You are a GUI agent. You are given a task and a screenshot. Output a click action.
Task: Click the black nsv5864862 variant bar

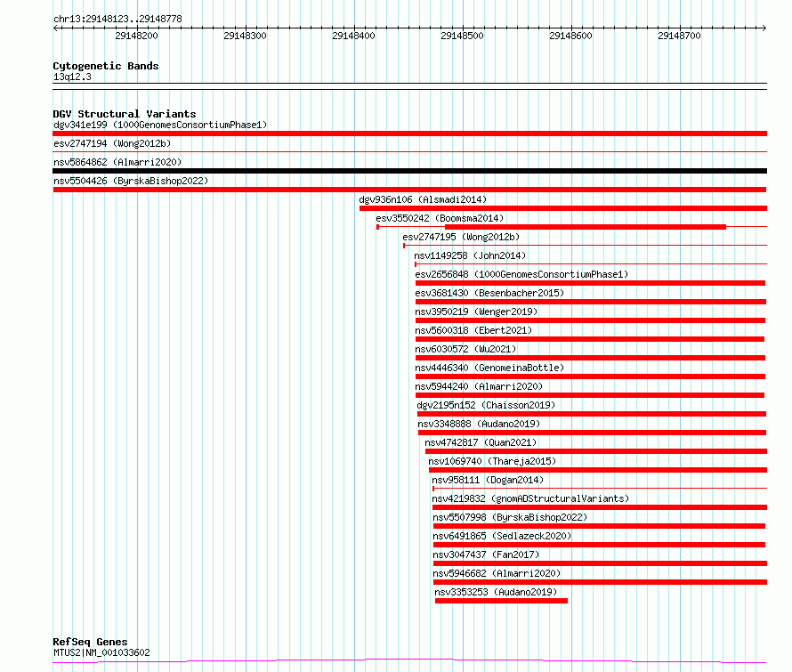pyautogui.click(x=409, y=171)
